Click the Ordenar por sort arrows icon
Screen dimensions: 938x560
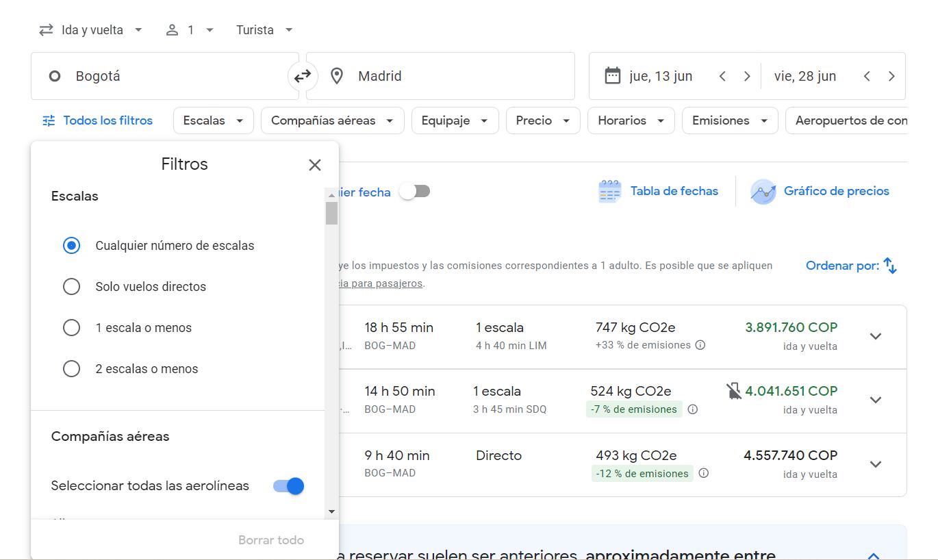pos(890,266)
